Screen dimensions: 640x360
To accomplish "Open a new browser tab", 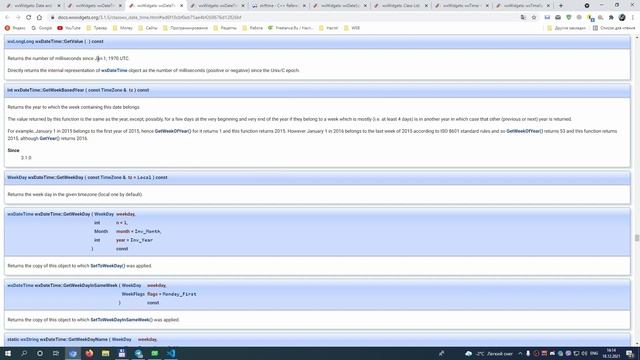I will [561, 6].
